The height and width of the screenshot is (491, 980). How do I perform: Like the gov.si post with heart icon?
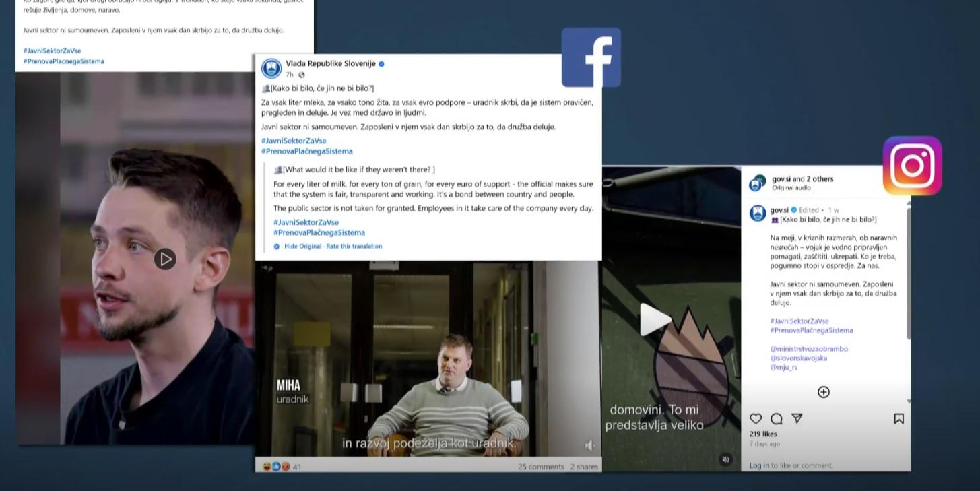click(756, 419)
